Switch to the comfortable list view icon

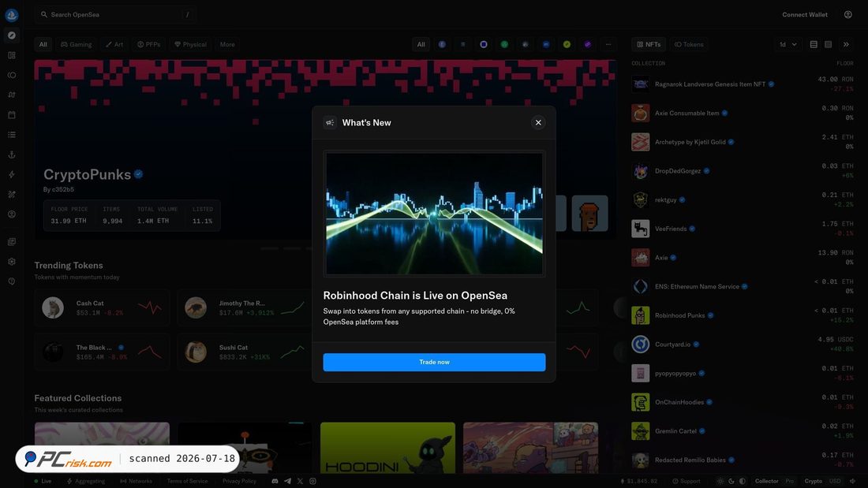pos(814,45)
